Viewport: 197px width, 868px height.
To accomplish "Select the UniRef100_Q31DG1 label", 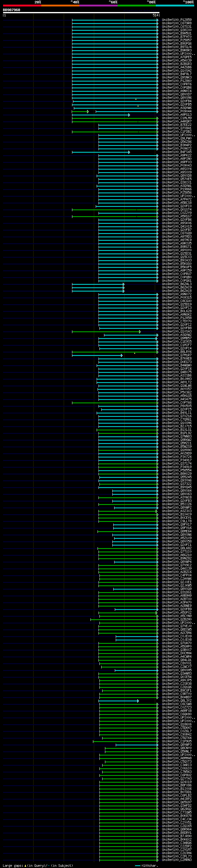I will tap(177, 592).
